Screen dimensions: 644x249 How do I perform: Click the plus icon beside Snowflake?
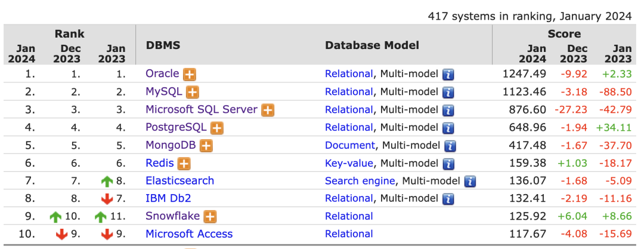coord(210,217)
